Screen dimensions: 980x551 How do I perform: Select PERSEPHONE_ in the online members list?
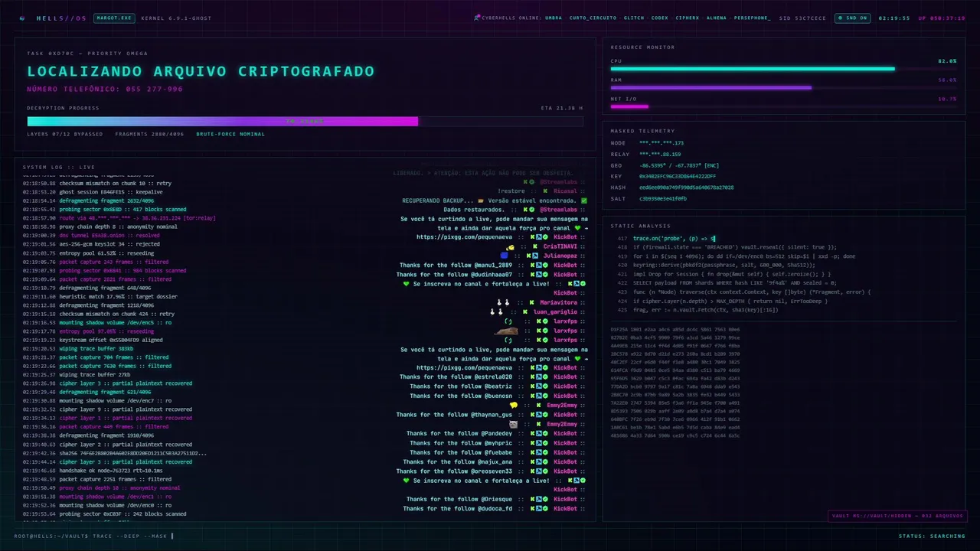coord(753,18)
